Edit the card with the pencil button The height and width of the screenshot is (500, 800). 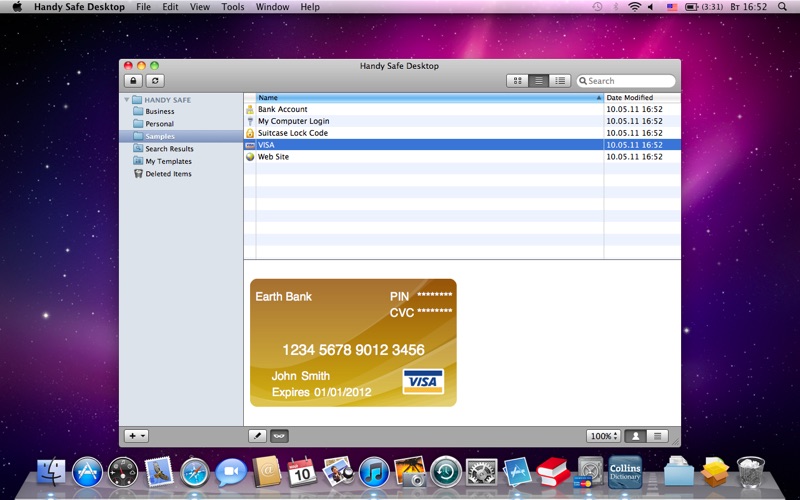click(x=257, y=436)
